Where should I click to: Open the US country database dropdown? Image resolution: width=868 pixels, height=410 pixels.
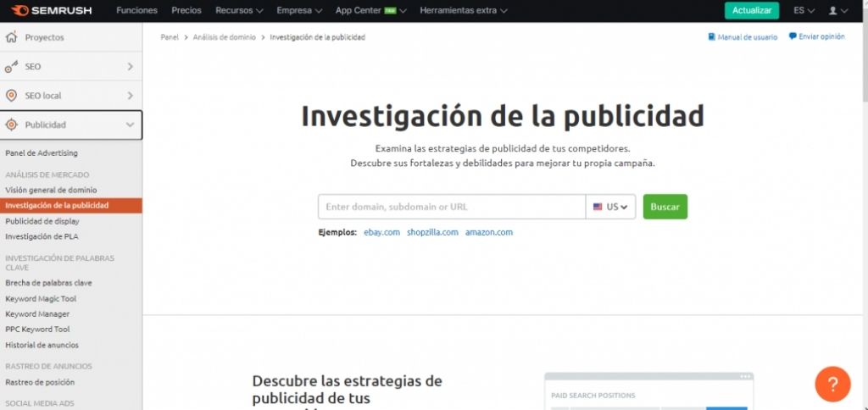tap(610, 207)
